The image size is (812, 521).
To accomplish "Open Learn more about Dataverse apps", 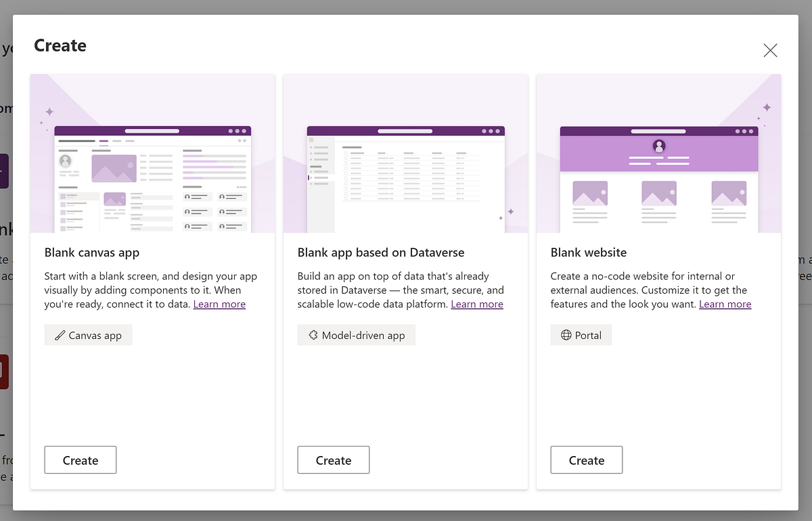I will pyautogui.click(x=477, y=304).
